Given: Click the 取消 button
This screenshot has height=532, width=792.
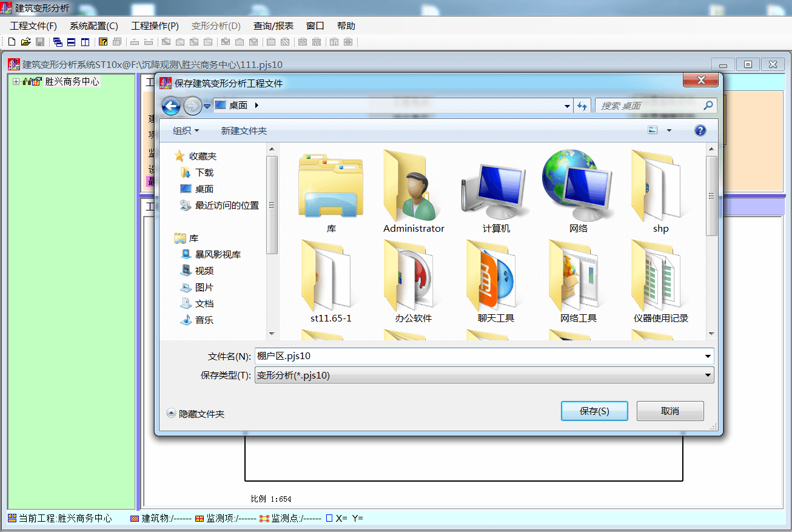Looking at the screenshot, I should pyautogui.click(x=670, y=411).
